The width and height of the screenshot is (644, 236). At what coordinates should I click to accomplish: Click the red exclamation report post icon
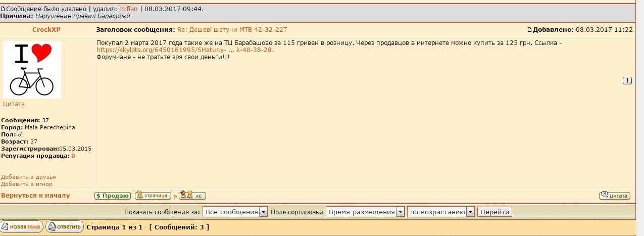[x=627, y=80]
